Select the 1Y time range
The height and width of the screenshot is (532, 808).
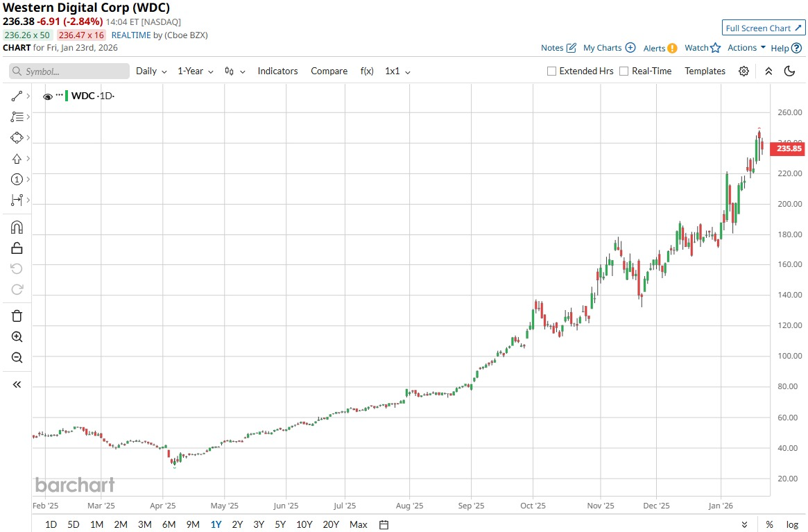(x=216, y=525)
